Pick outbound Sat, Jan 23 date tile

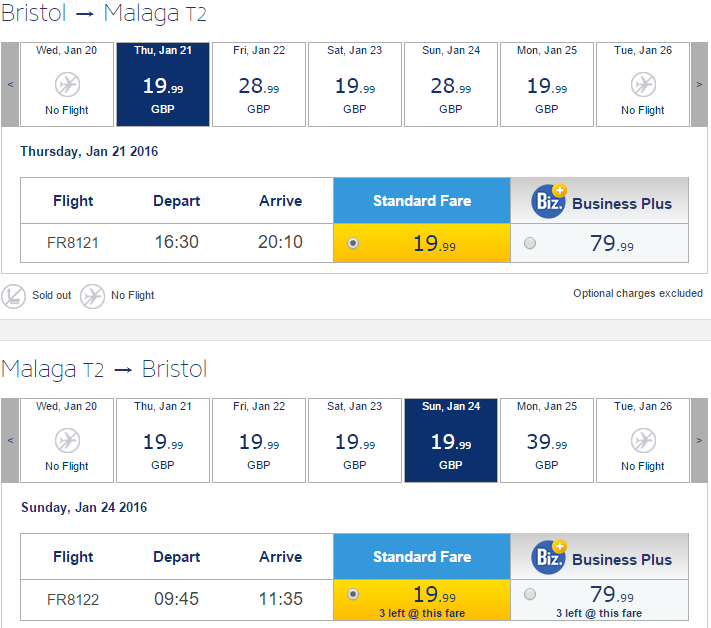355,84
